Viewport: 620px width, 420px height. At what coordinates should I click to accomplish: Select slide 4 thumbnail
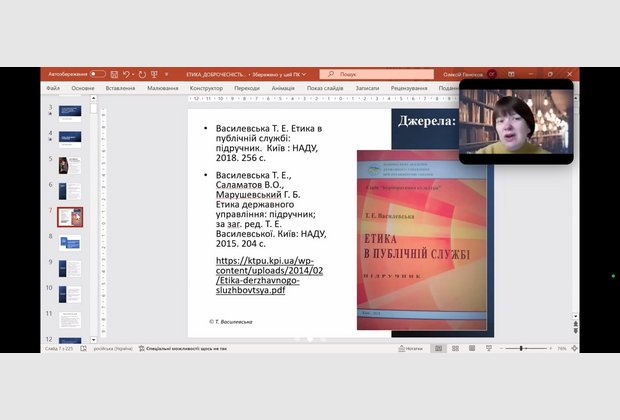70,139
